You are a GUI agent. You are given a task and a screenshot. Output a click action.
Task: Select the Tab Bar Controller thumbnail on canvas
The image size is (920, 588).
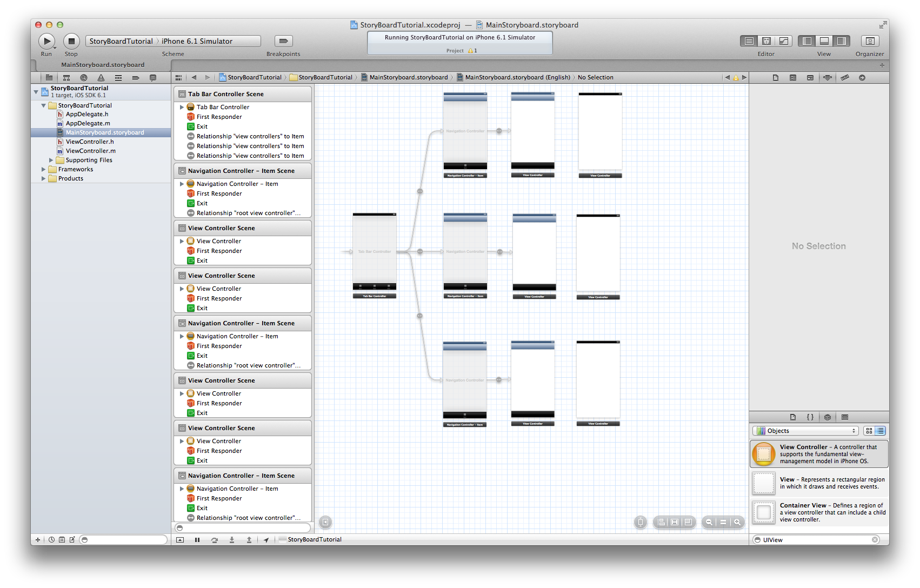coord(374,252)
